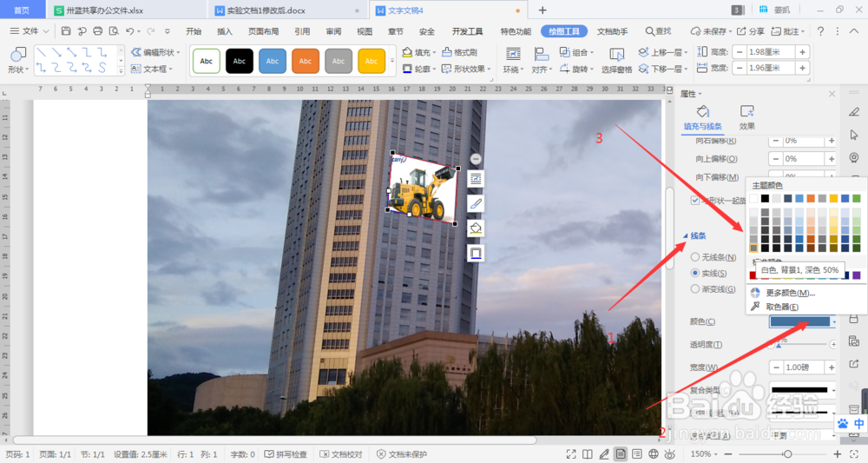Click the frame icon below fill bucket
Screen dimensions: 868x463
[475, 253]
